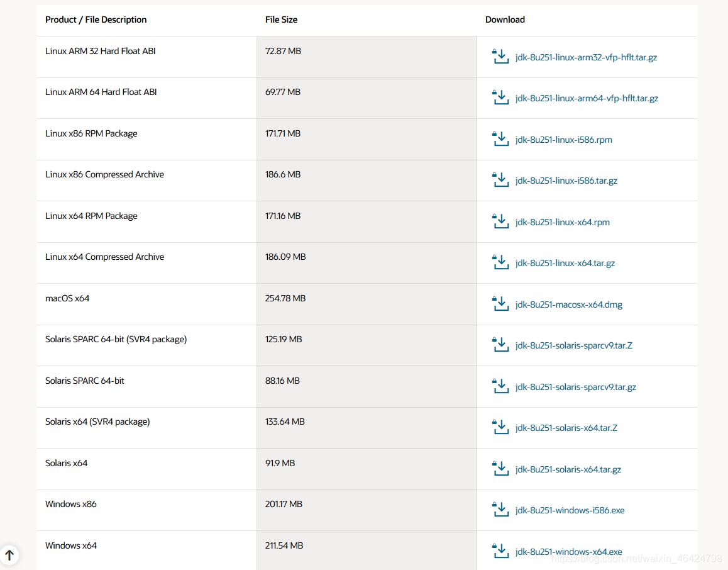Click 'Solaris x64 (SVR4 package)' text
Screen dimensions: 728x570
coord(97,422)
